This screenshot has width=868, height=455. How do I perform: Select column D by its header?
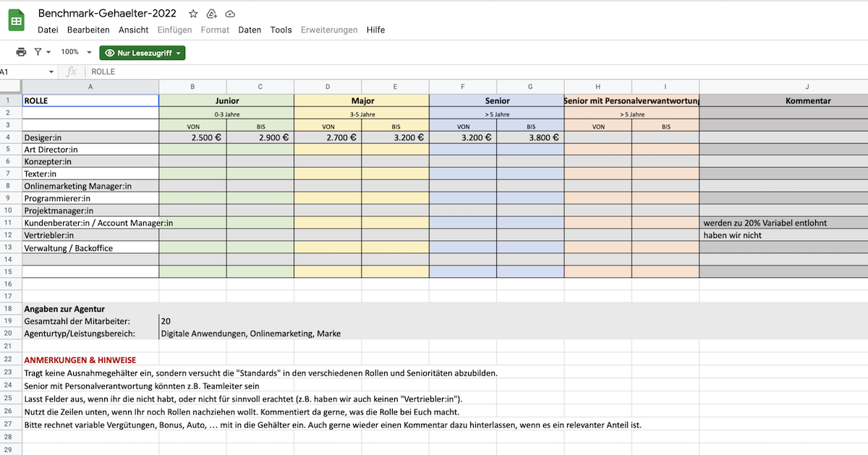pos(328,87)
